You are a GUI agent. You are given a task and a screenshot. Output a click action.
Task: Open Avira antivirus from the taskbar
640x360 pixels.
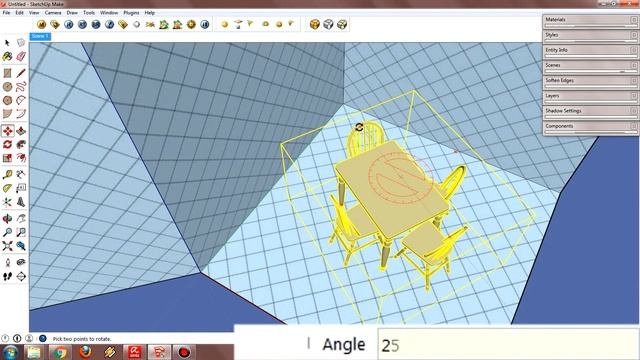tap(134, 352)
